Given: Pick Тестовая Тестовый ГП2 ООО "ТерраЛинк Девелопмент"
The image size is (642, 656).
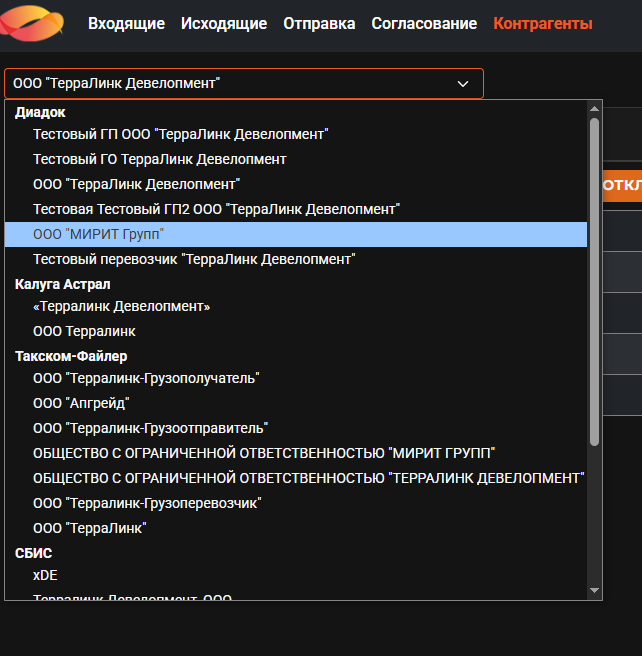Looking at the screenshot, I should click(296, 209).
